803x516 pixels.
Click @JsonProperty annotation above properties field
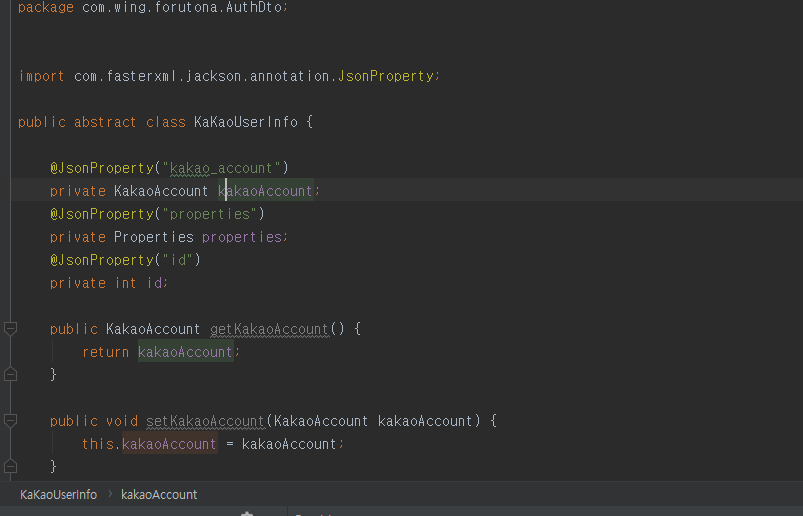(x=102, y=214)
